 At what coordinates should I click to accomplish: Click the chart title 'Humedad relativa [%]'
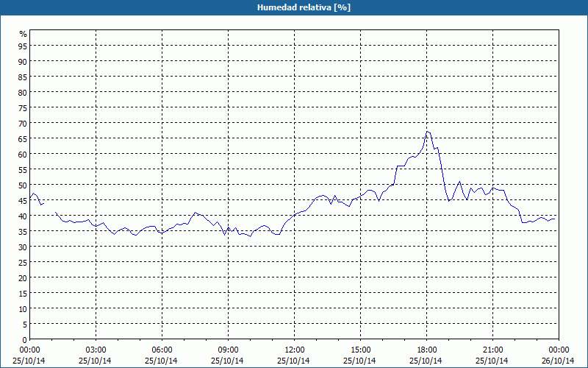click(304, 7)
